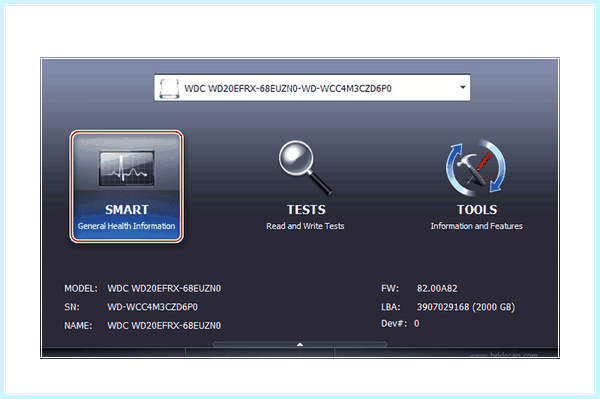Click the NAME value WDC WD20EFRX-68EUZN0
Image resolution: width=600 pixels, height=399 pixels.
click(164, 326)
